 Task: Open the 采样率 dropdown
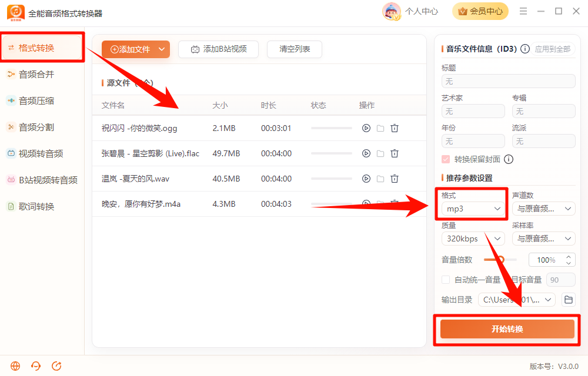(544, 239)
